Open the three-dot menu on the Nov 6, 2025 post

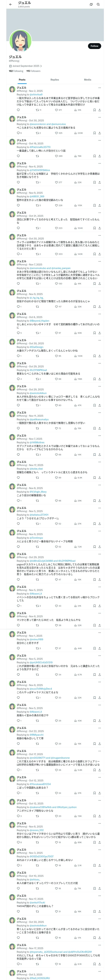(x=99, y=163)
